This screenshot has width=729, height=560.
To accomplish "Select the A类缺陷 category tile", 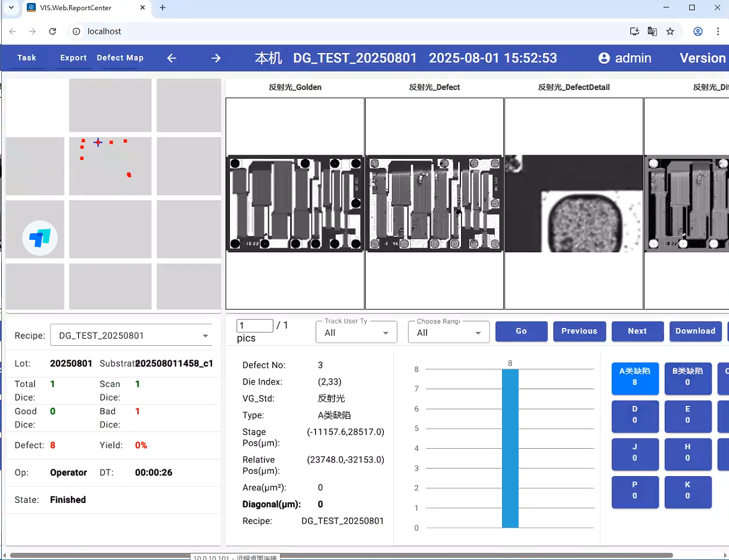I will click(635, 378).
